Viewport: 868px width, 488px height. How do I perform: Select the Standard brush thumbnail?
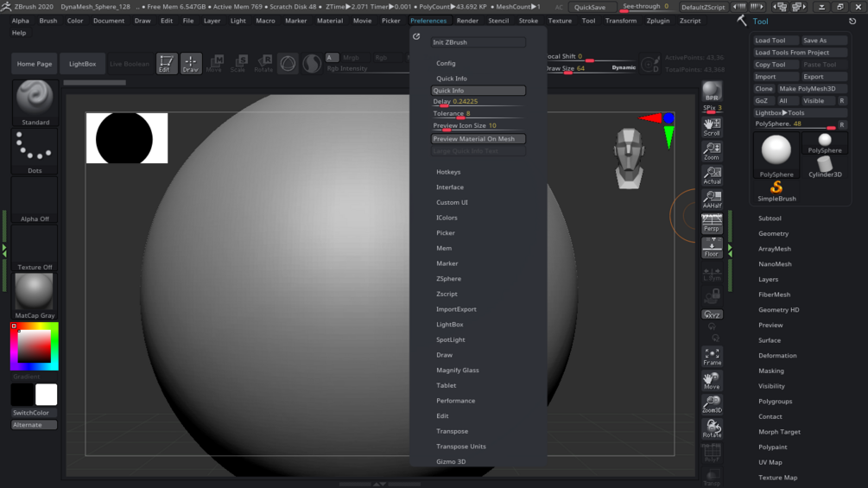point(35,103)
